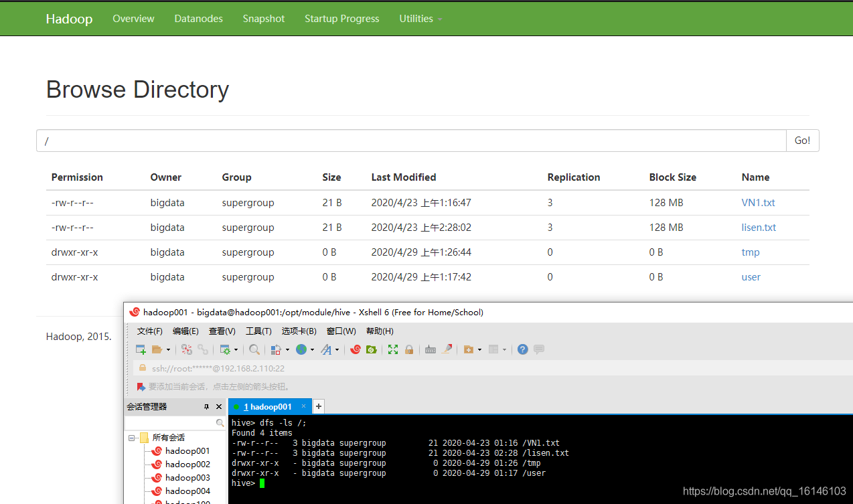The height and width of the screenshot is (504, 853).
Task: Click the Encoding globe icon
Action: click(x=301, y=349)
